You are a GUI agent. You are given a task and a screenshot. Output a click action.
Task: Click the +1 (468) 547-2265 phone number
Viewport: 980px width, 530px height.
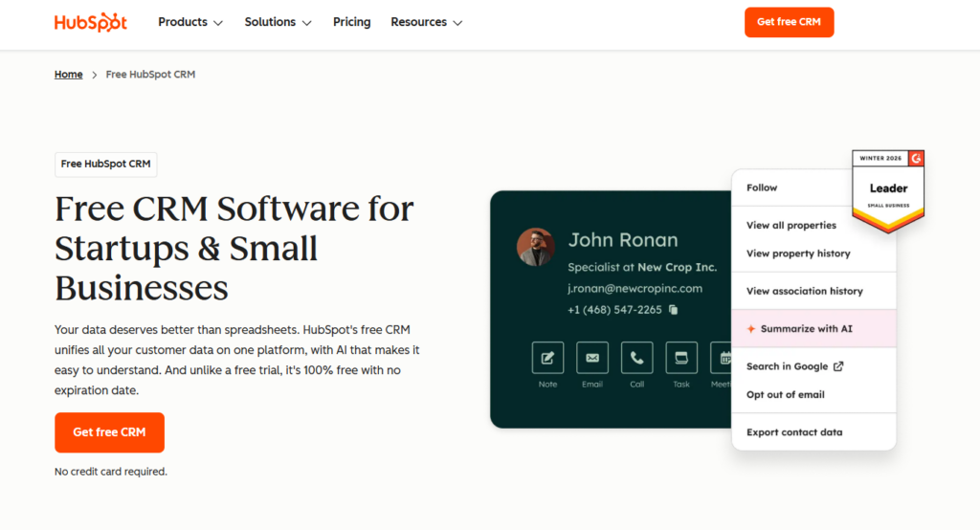614,309
